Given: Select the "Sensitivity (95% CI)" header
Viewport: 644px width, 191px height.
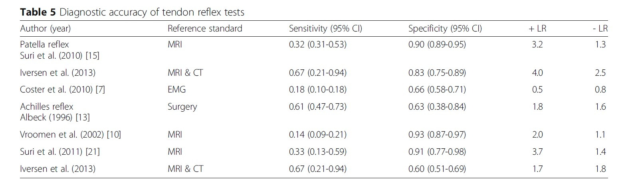Looking at the screenshot, I should point(325,29).
